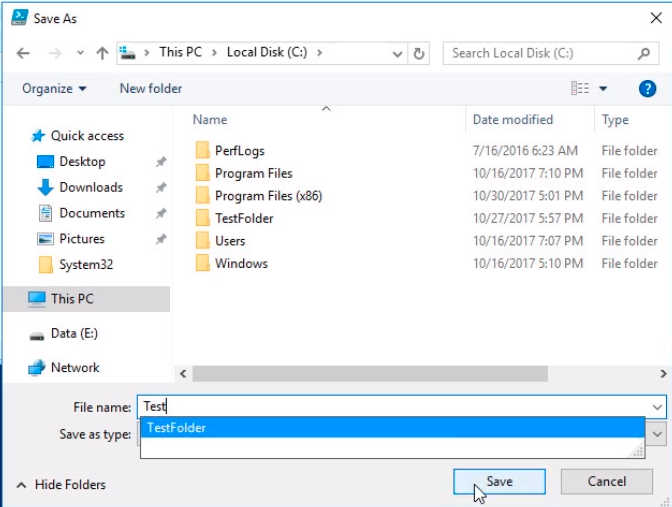672x507 pixels.
Task: Expand the address bar history dropdown
Action: pyautogui.click(x=398, y=53)
